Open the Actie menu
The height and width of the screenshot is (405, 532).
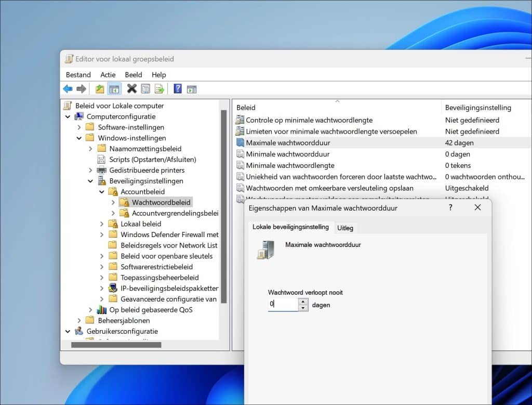tap(108, 75)
